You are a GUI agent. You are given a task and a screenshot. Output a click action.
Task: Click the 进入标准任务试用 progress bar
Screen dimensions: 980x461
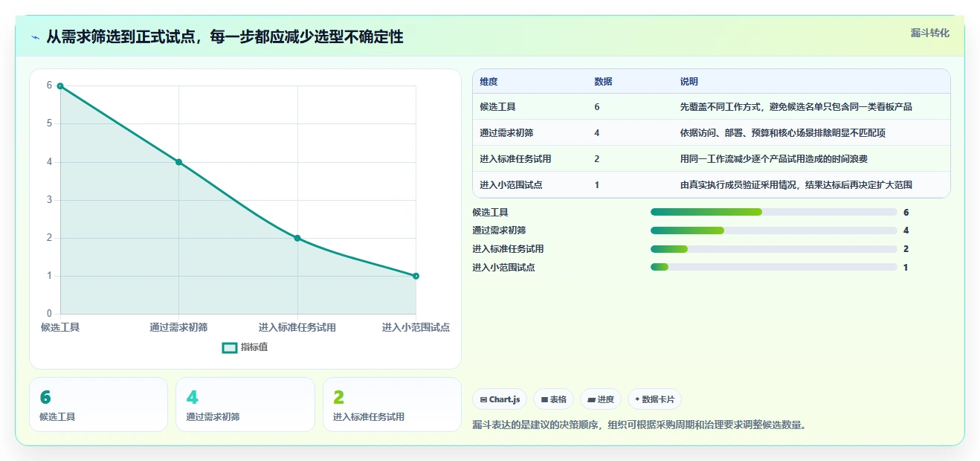tap(774, 249)
